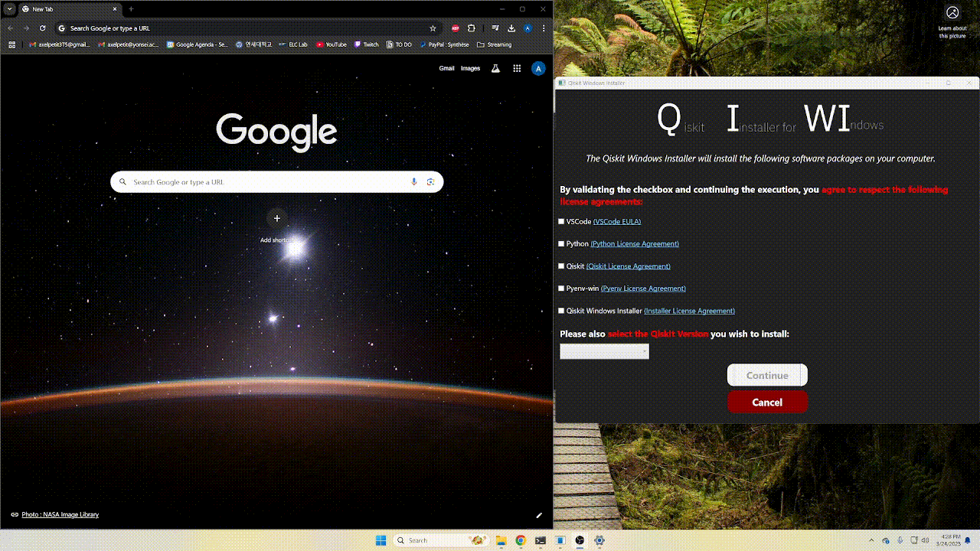The width and height of the screenshot is (980, 551).
Task: Open Gmail link on Google page
Action: (x=446, y=68)
